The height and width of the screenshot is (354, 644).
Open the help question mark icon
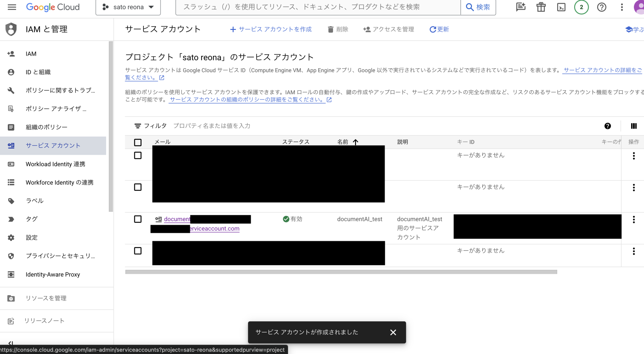[601, 7]
